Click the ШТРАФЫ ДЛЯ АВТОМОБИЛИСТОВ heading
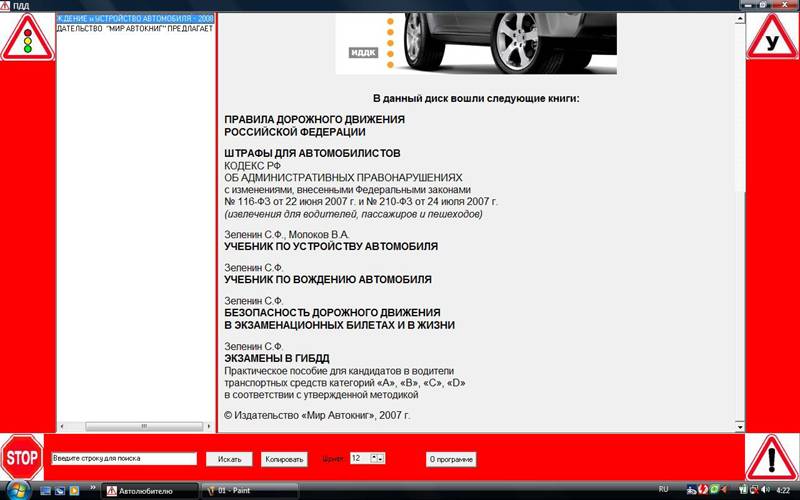 (312, 153)
